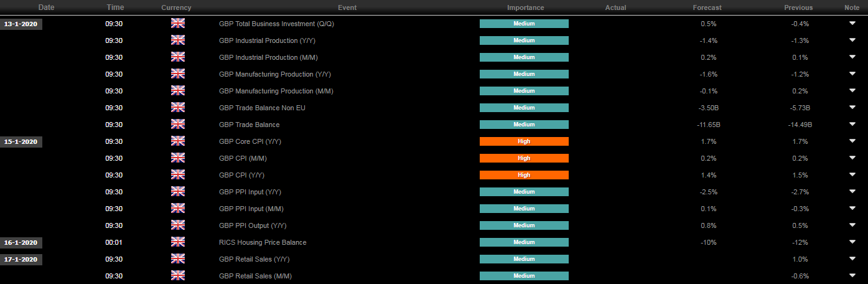This screenshot has height=284, width=868.
Task: Expand note arrow for GBP CPI (Y/Y)
Action: (852, 175)
